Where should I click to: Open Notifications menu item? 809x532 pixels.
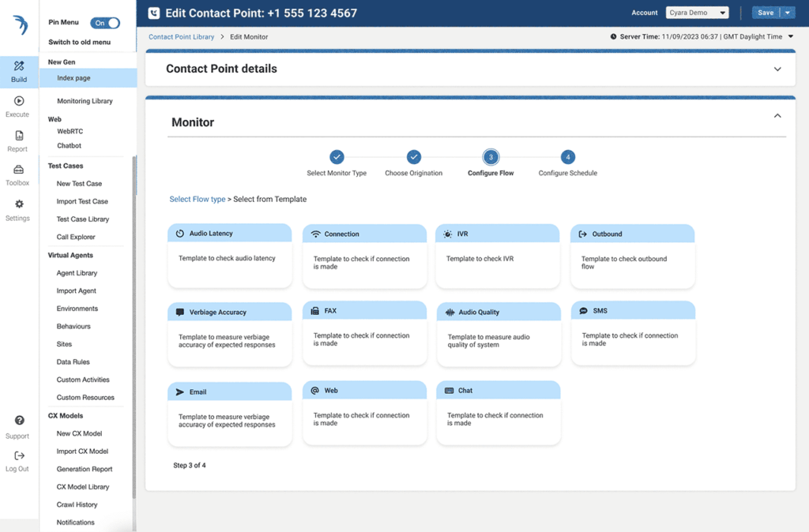point(75,523)
